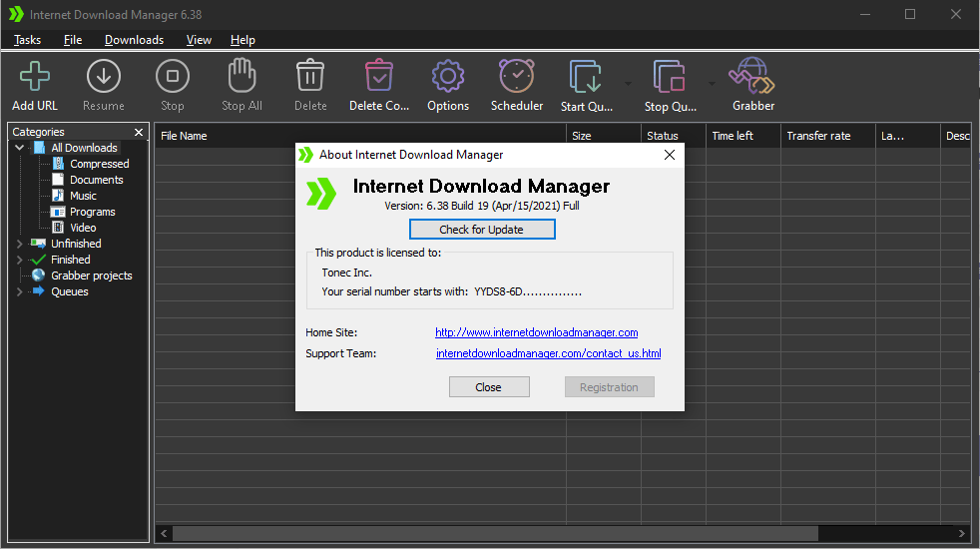This screenshot has width=980, height=549.
Task: Sort by Transfer rate column header
Action: pos(828,136)
